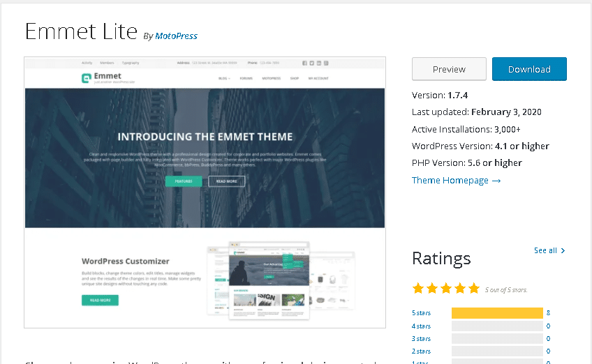Click the 4 stars count of 0
This screenshot has height=364, width=592.
click(548, 326)
